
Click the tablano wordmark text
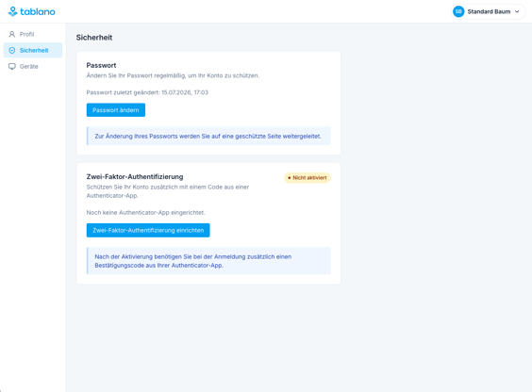pyautogui.click(x=38, y=12)
